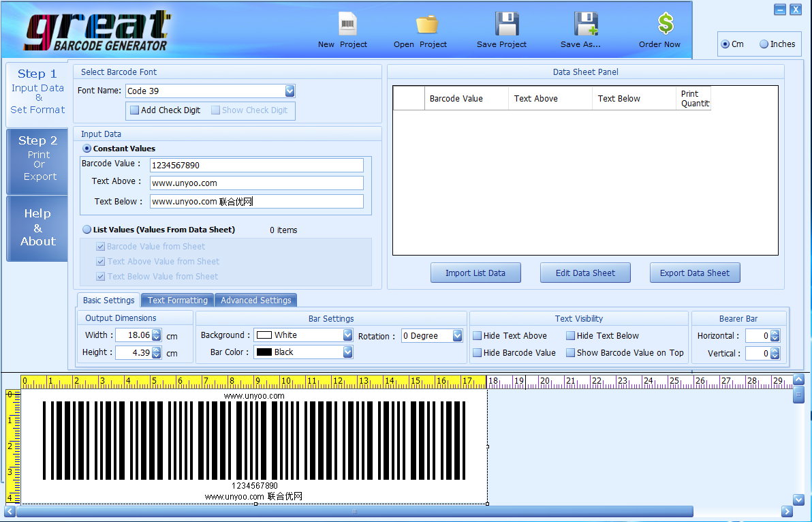Open the Rotation dropdown
The width and height of the screenshot is (812, 522).
click(457, 335)
